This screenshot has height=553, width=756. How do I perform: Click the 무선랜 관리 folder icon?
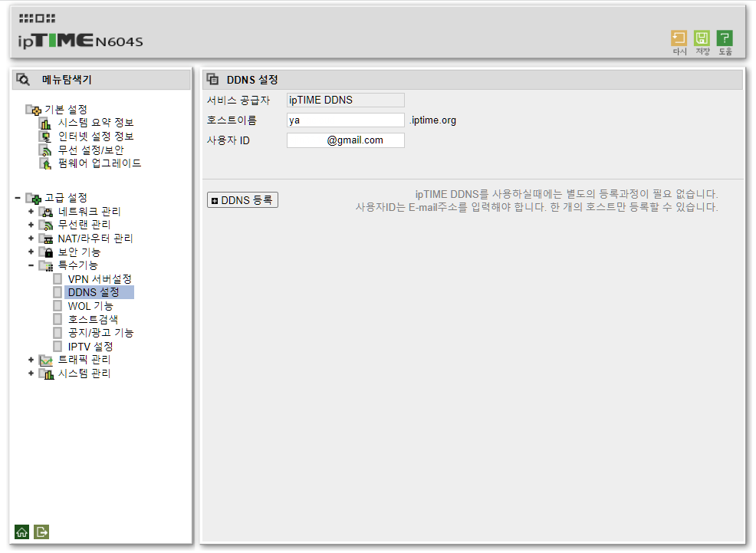[x=46, y=225]
